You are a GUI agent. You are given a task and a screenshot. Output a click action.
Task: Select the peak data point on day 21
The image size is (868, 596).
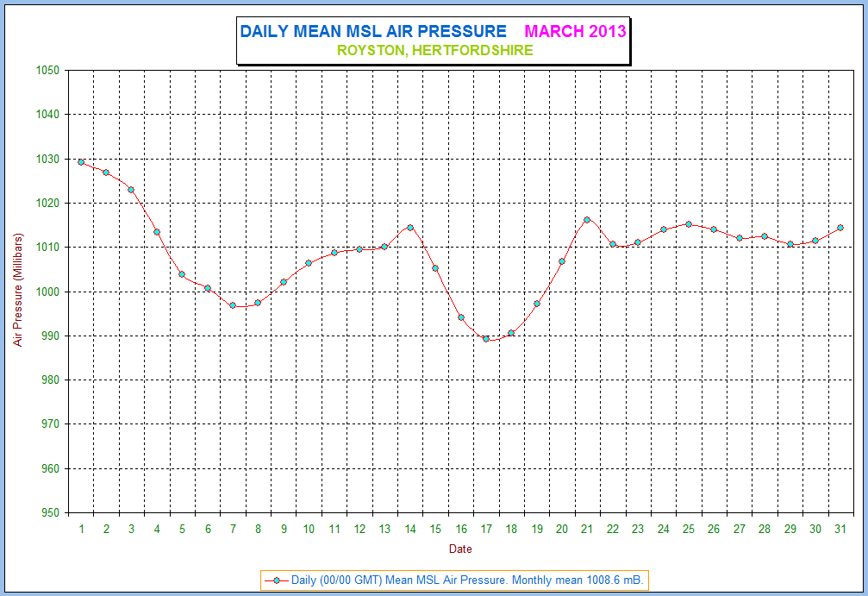587,220
